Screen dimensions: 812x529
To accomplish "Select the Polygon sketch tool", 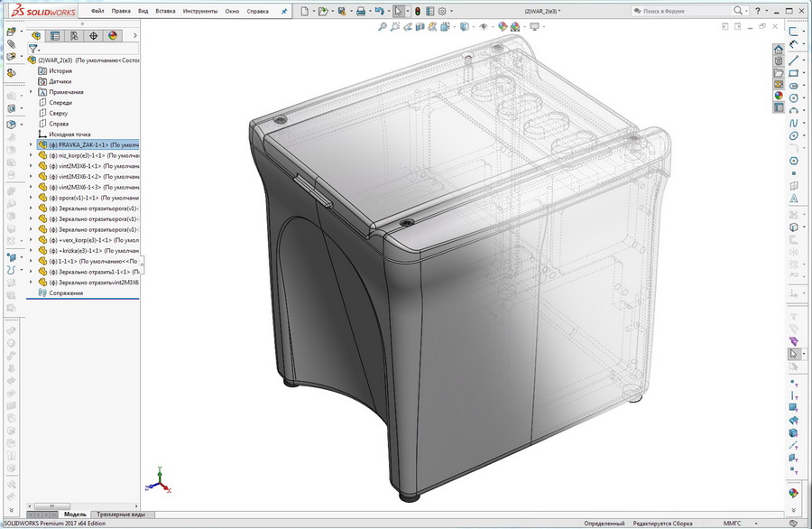I will [x=793, y=161].
